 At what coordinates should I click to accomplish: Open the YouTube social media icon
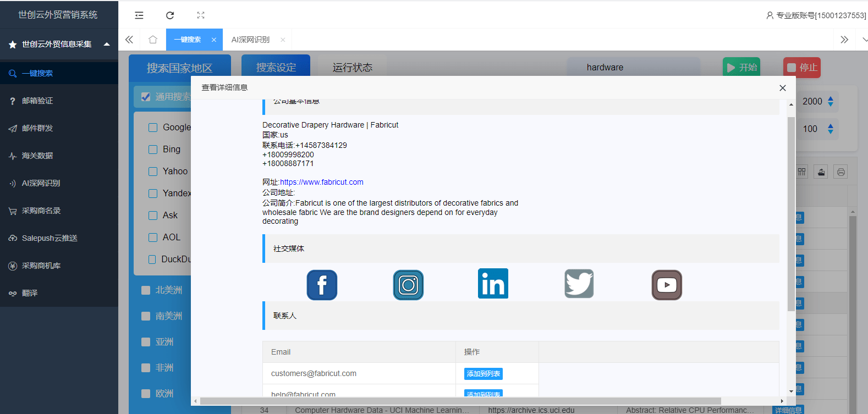click(x=667, y=285)
